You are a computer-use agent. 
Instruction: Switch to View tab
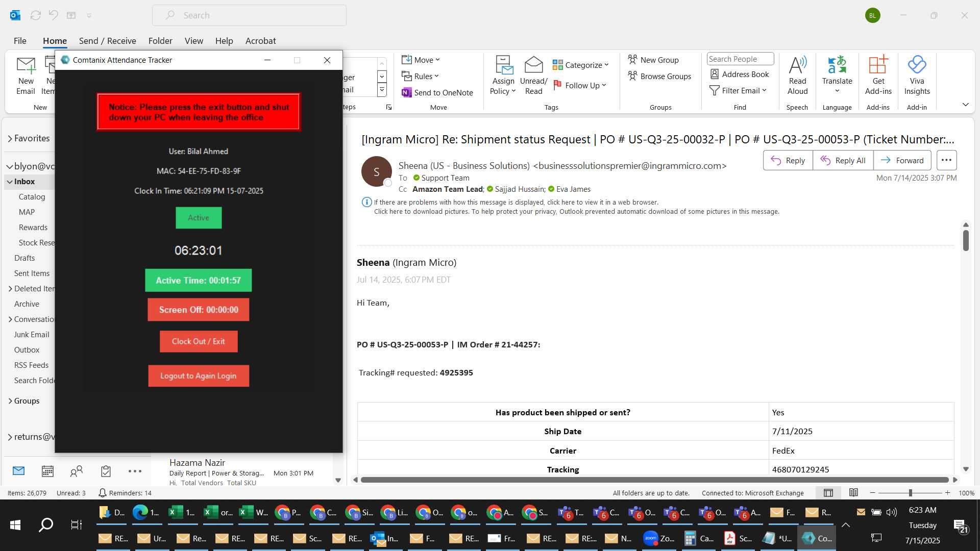coord(193,40)
